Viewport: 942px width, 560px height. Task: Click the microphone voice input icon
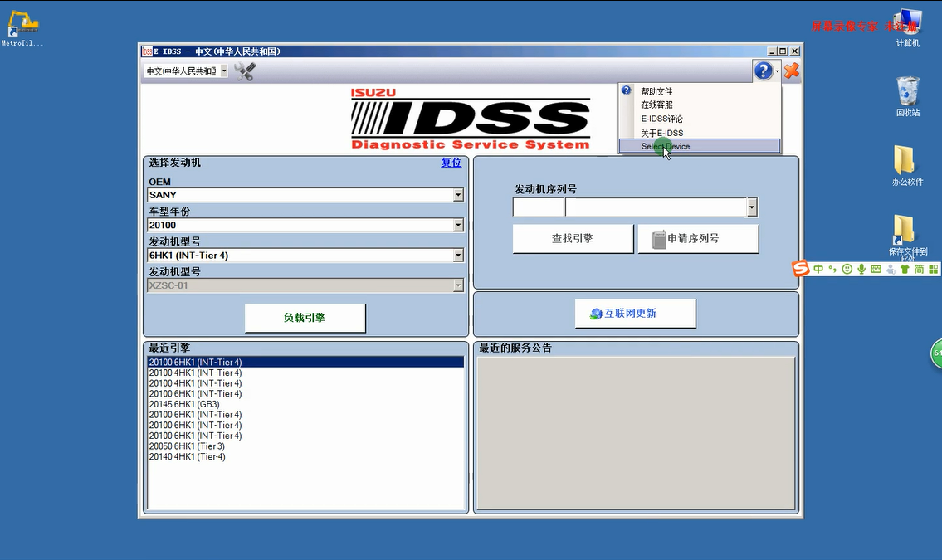tap(861, 269)
